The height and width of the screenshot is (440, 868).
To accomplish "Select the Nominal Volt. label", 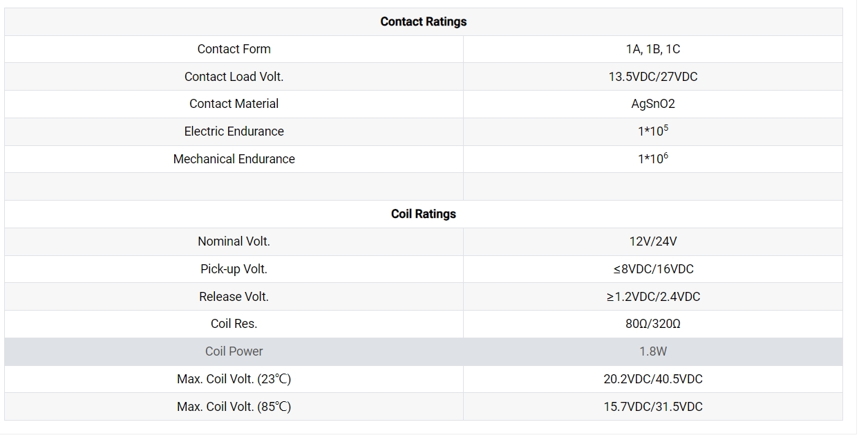I will coord(234,241).
